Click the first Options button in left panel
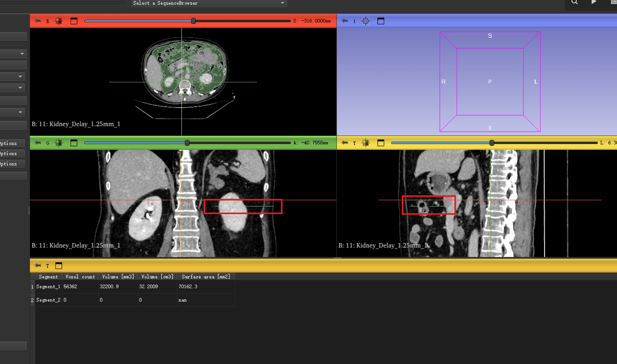Screen dimensions: 617x364 (x=12, y=143)
